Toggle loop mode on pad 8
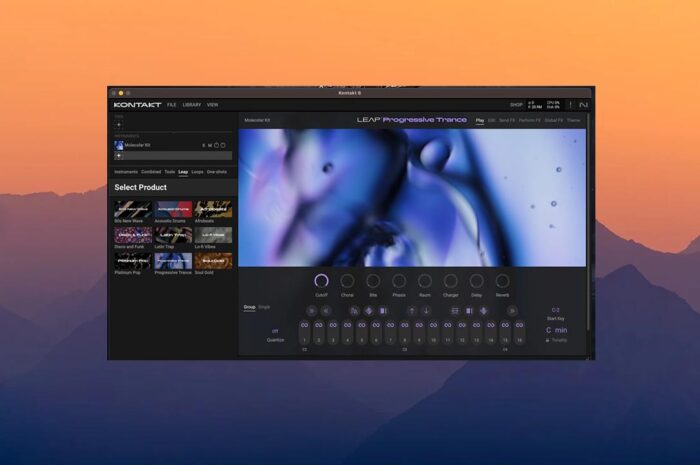700x465 pixels. coord(405,325)
